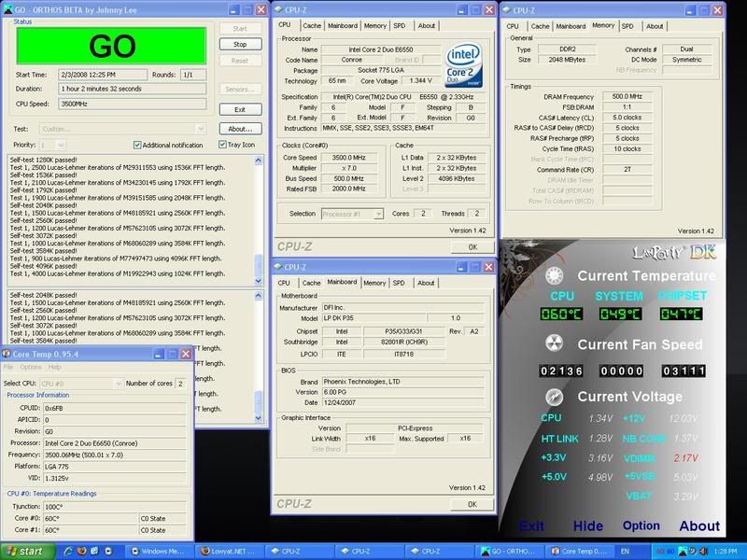This screenshot has width=747, height=560.
Task: Switch to the SPD tab in CPU-Z Memory window
Action: (627, 26)
